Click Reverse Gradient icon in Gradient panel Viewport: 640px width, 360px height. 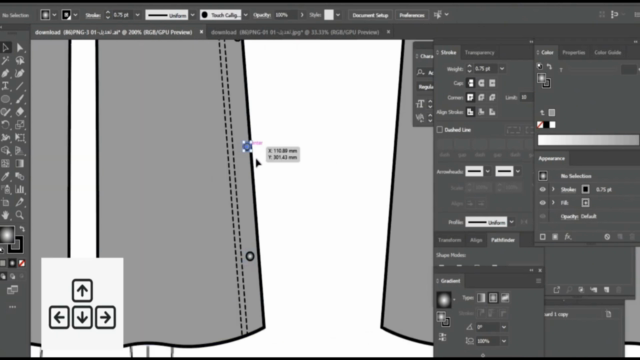pos(442,337)
